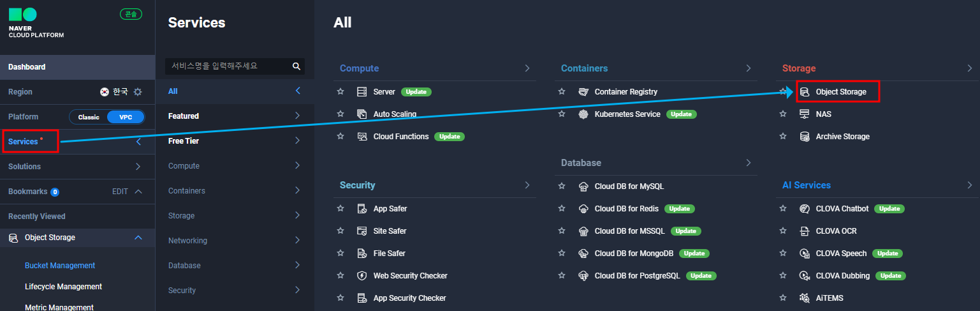Click the CLOVA Speech icon
Screen dimensions: 980x311
804,254
